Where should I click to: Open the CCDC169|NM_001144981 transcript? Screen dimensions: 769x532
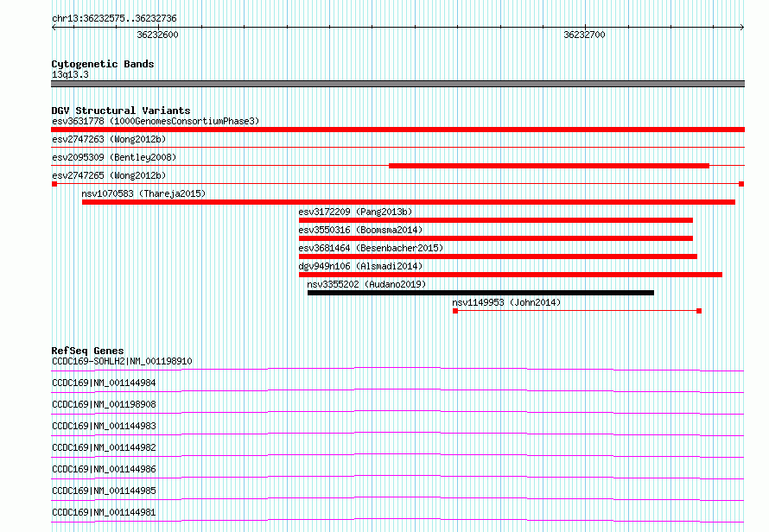tap(104, 512)
